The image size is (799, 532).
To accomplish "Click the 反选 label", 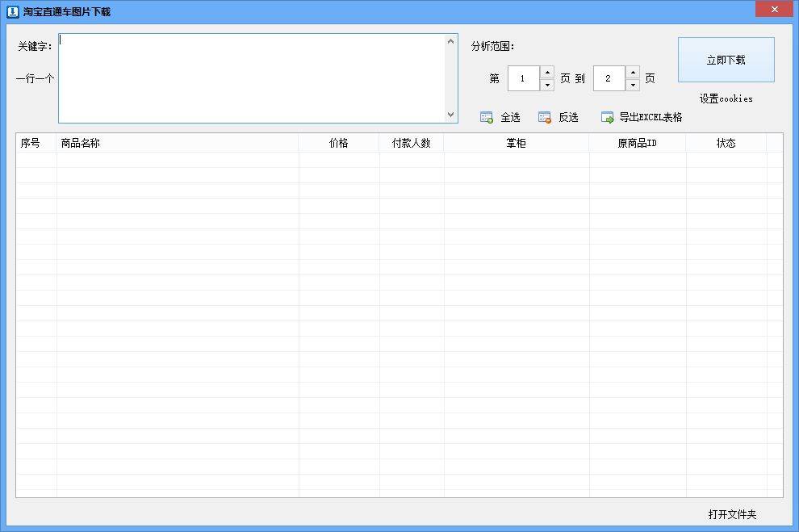I will [x=569, y=118].
